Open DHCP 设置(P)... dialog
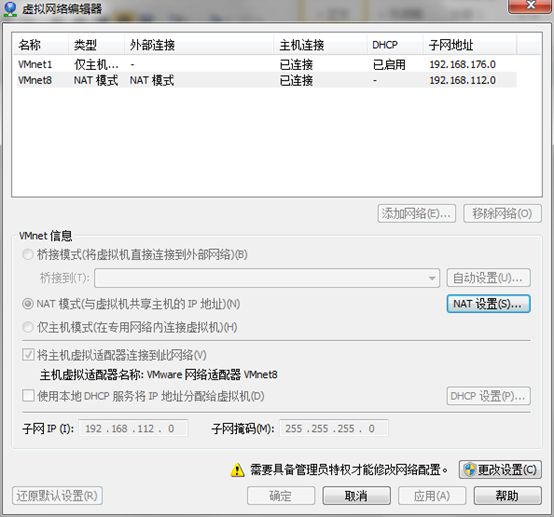Viewport: 554px width, 517px height. 489,396
